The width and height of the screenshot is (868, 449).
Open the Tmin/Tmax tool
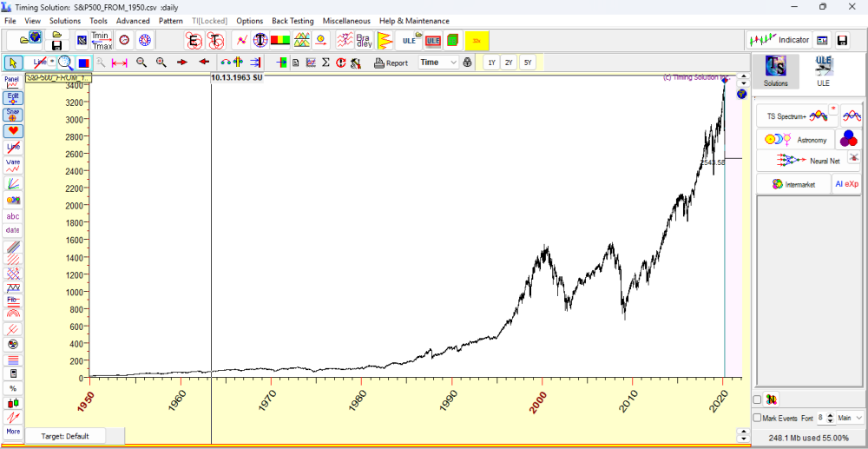(x=102, y=40)
